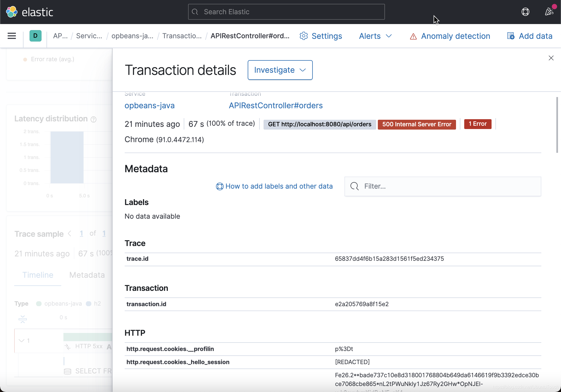
Task: Open the newsfeed celebration icon
Action: point(549,12)
